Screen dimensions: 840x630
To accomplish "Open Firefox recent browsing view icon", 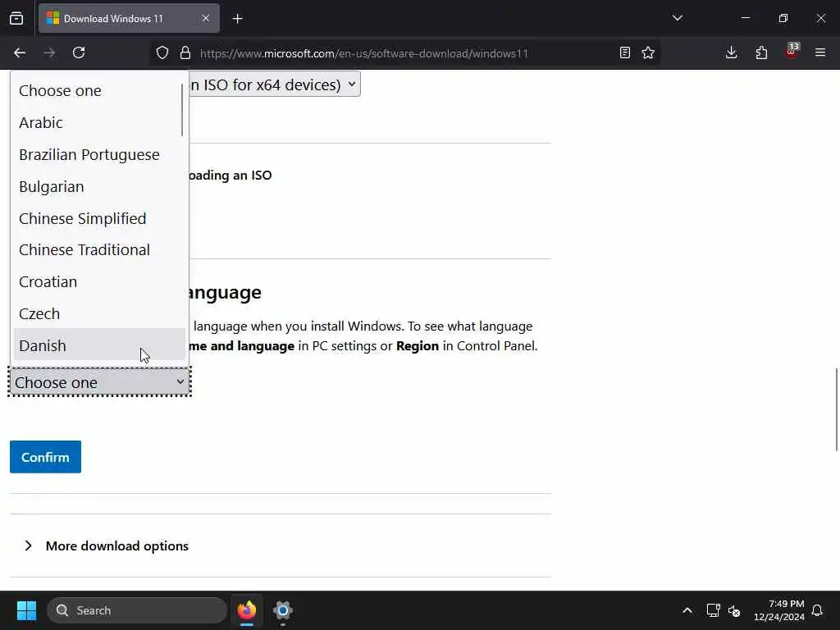I will click(x=16, y=19).
